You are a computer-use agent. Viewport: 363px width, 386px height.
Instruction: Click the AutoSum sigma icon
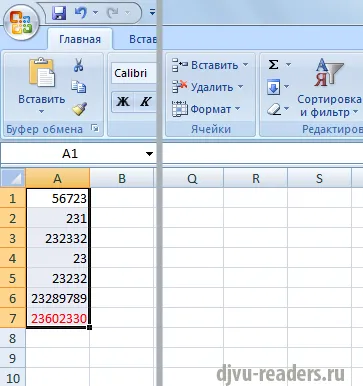(x=273, y=65)
